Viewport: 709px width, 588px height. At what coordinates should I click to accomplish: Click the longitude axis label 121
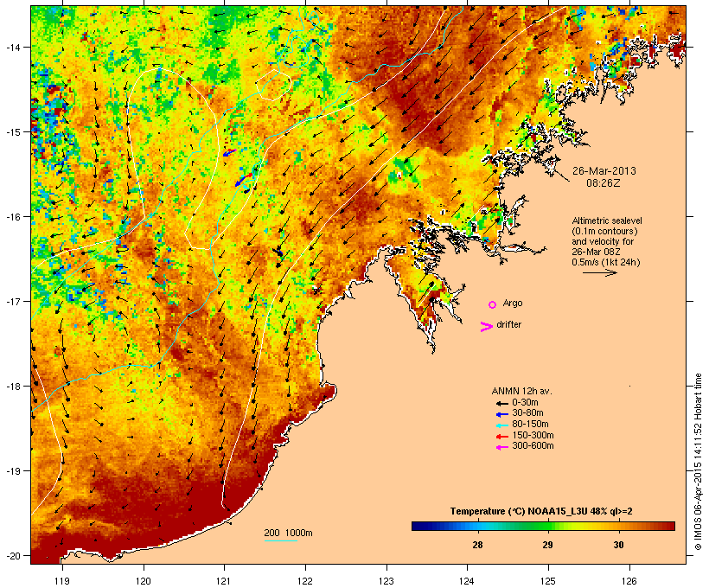point(224,581)
